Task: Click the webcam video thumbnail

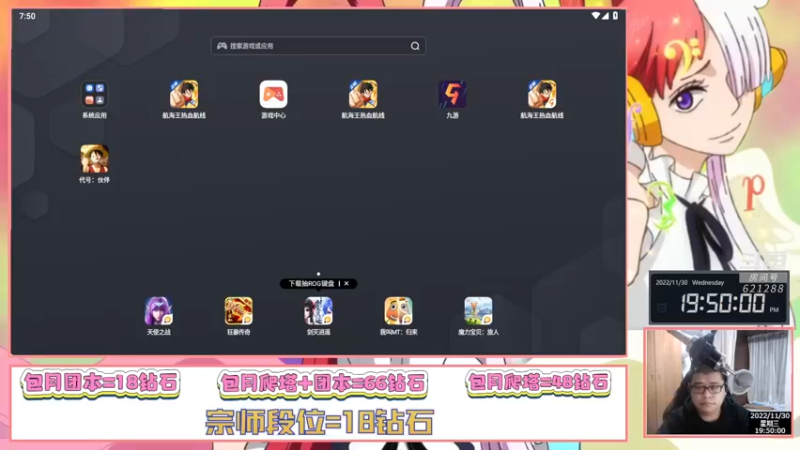Action: pos(718,383)
